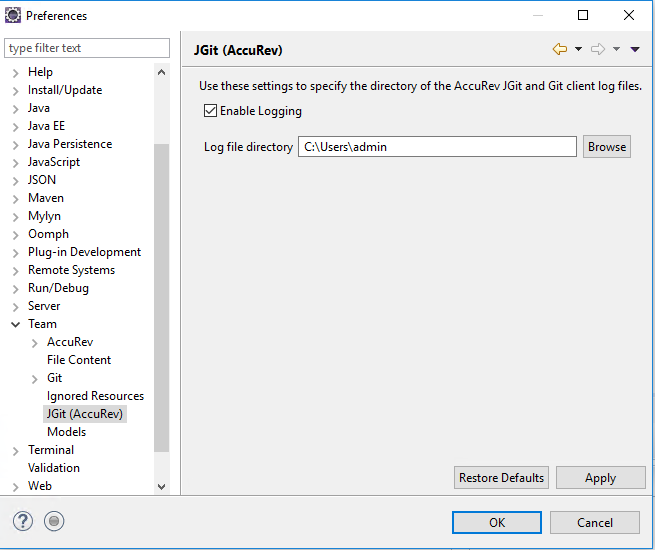Open the Back history dropdown arrow
The width and height of the screenshot is (655, 550).
point(578,49)
